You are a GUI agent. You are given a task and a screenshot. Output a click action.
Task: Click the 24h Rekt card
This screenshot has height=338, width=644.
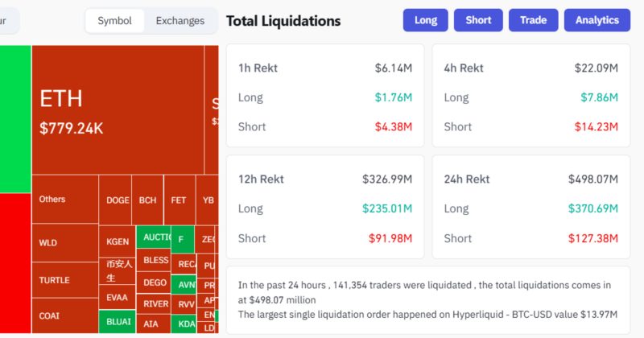click(531, 207)
